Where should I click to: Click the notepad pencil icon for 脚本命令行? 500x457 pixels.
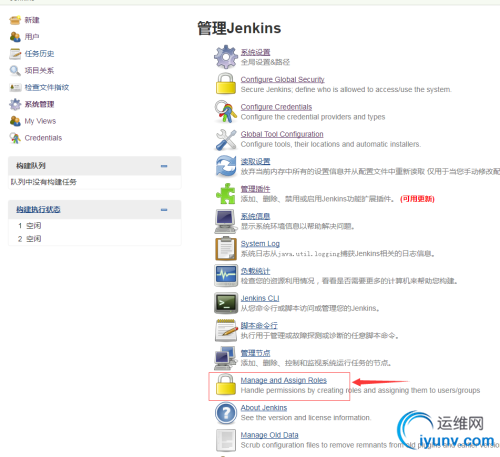(226, 330)
